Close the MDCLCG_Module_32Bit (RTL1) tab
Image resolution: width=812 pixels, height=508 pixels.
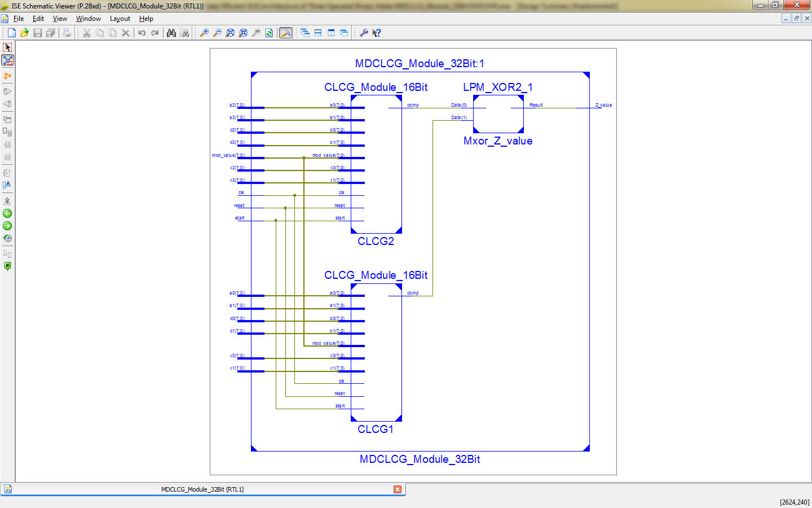pyautogui.click(x=398, y=489)
